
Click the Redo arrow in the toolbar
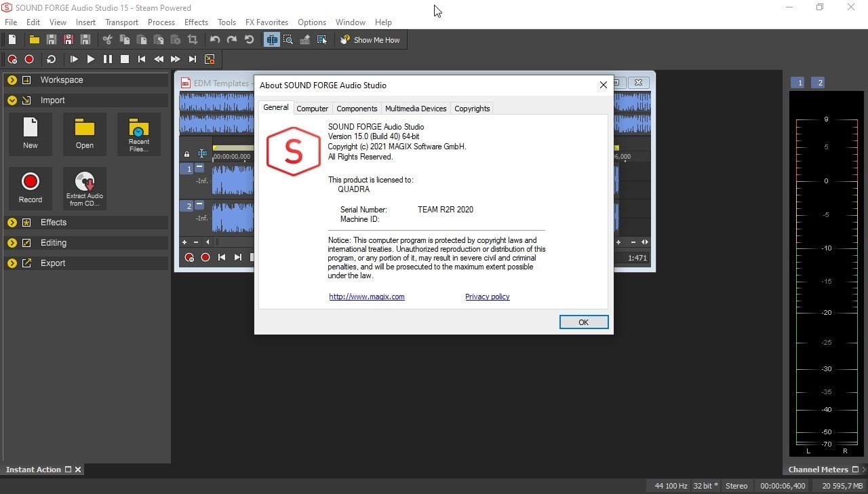pos(232,40)
